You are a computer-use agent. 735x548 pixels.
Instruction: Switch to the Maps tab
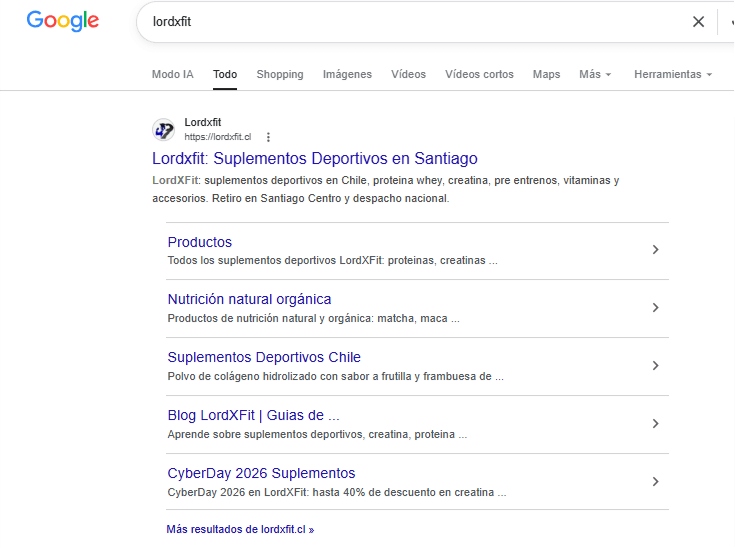pos(546,74)
